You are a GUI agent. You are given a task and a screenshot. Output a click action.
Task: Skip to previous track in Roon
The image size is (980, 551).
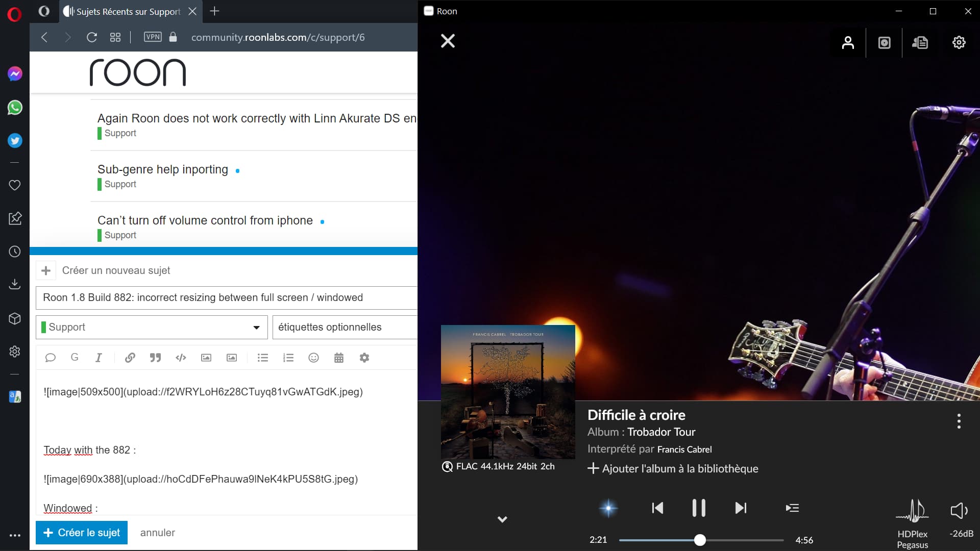click(x=657, y=508)
